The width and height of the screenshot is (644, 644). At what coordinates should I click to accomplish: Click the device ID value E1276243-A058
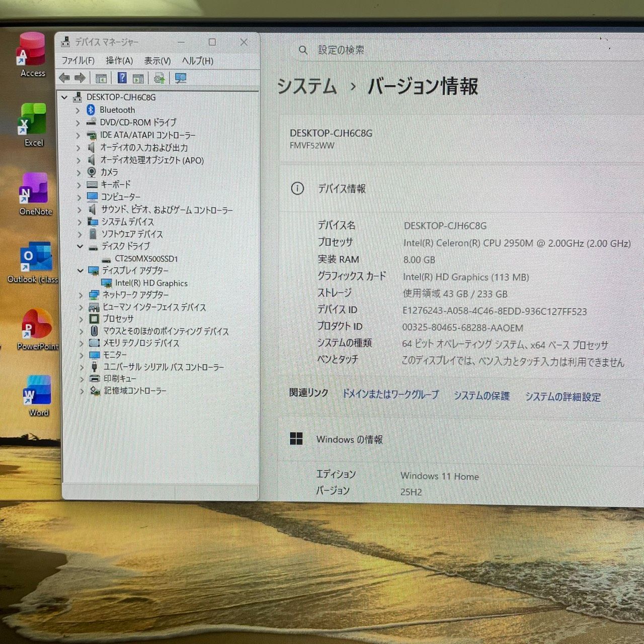click(495, 311)
